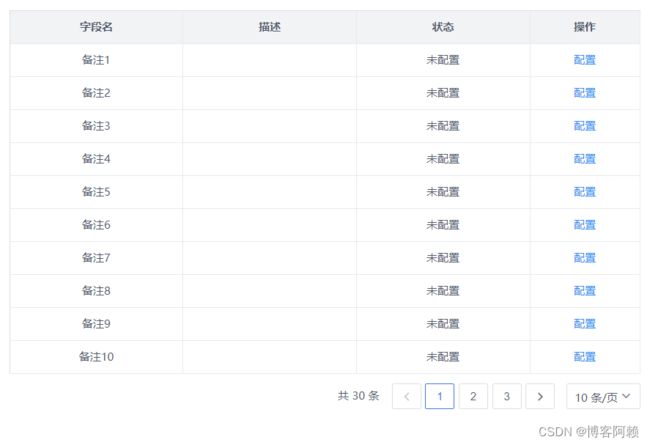Select page 1 in pagination
This screenshot has height=445, width=650.
[440, 396]
